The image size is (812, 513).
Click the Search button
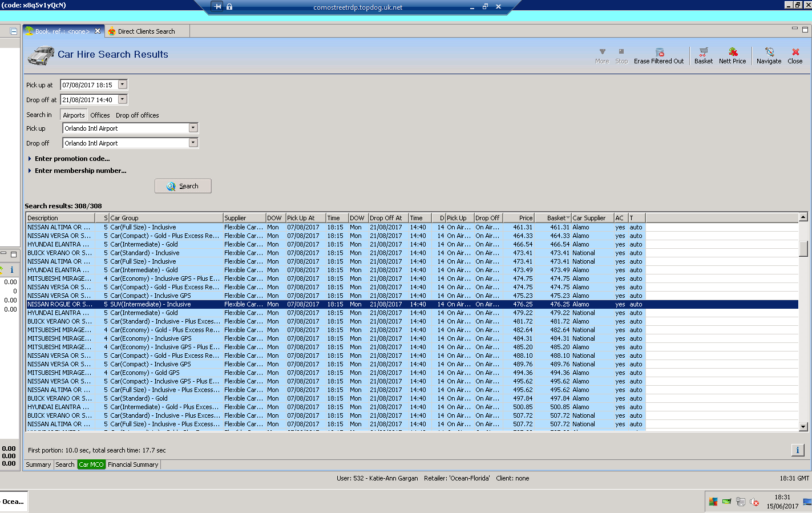tap(183, 186)
